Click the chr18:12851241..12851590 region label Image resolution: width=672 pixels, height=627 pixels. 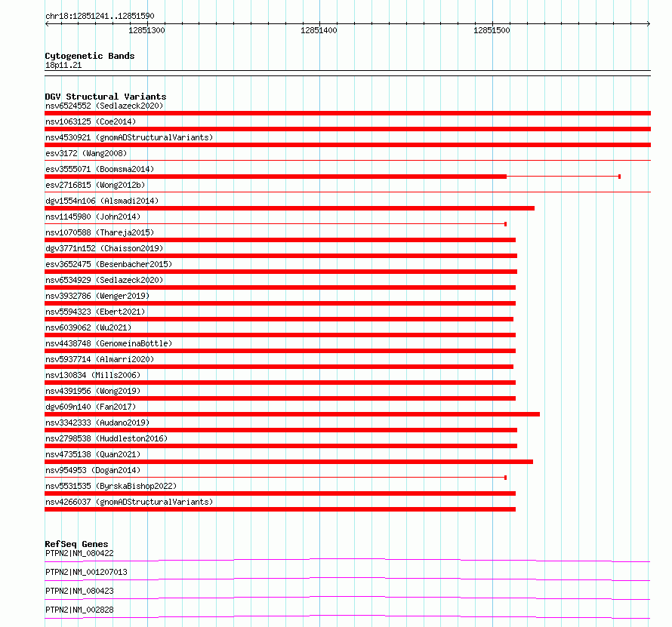[x=100, y=16]
